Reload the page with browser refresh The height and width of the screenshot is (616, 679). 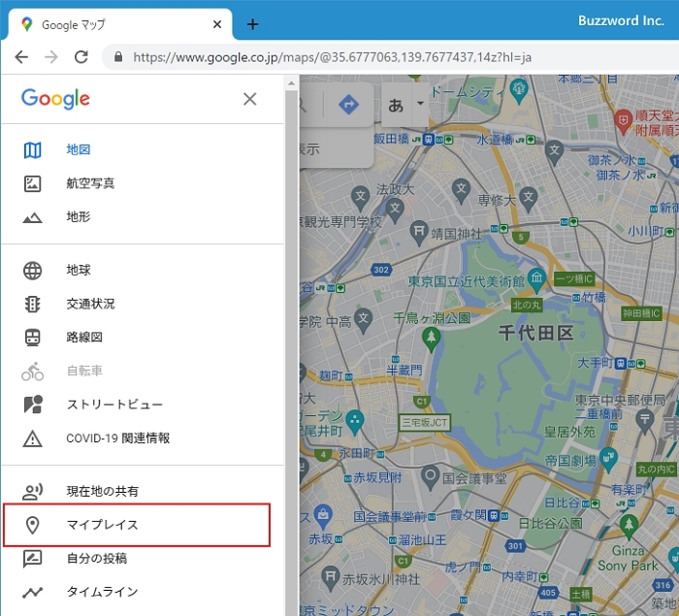click(81, 57)
